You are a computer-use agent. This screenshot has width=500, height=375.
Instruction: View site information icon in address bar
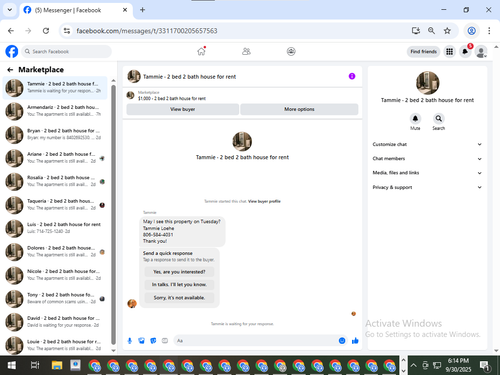coord(67,31)
